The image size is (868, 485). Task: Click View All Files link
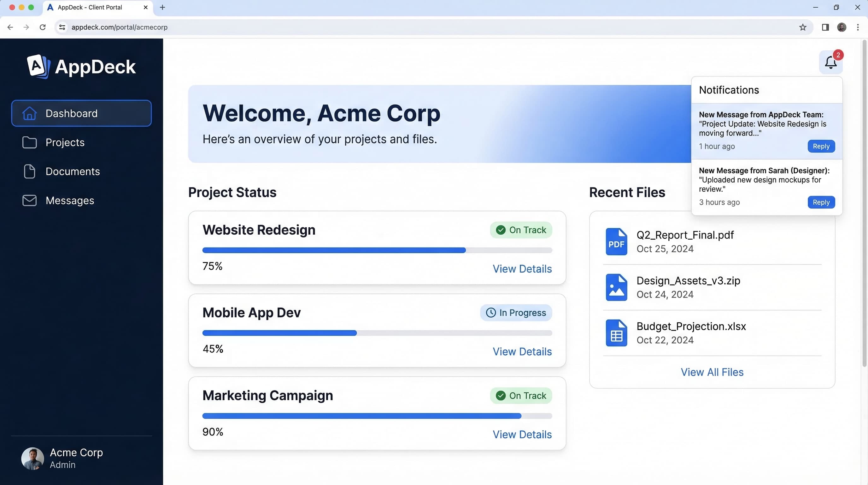pos(712,372)
